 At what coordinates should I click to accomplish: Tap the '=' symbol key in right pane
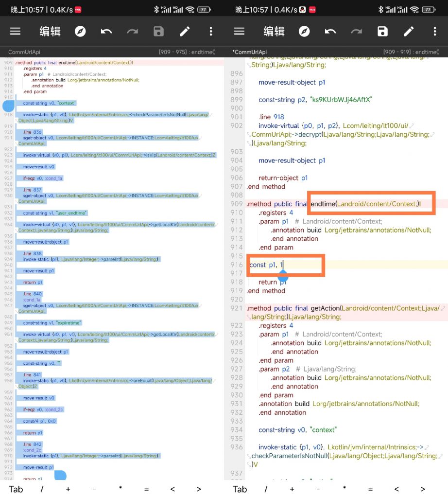370,489
